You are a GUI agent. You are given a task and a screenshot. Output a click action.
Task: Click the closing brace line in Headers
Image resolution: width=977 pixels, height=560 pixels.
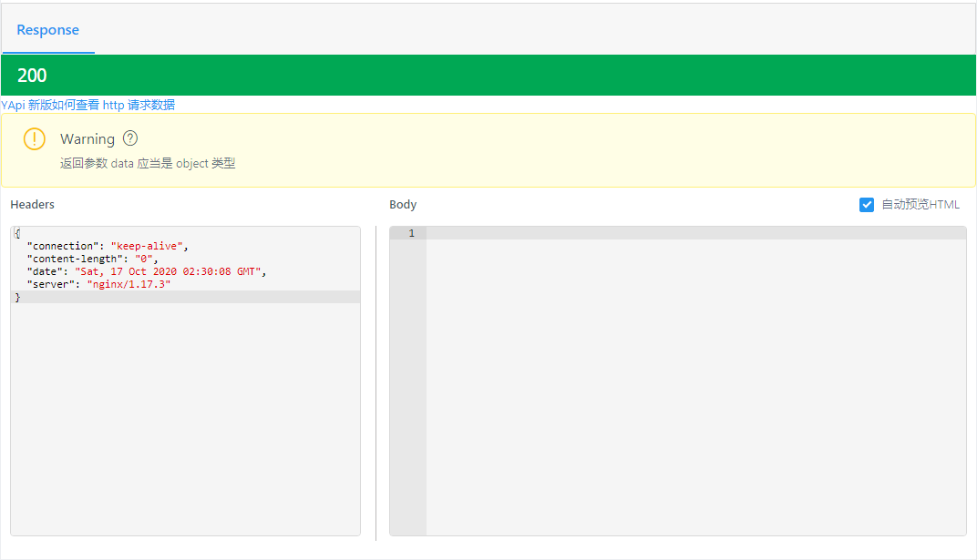(186, 298)
